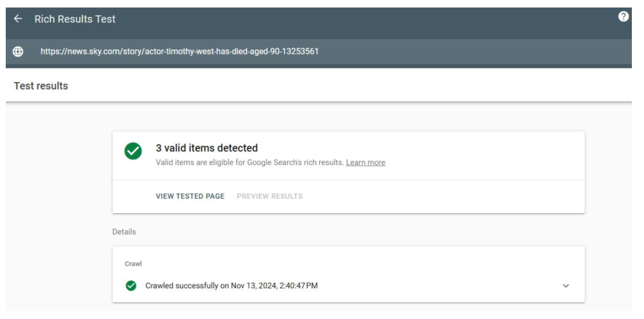Click the Test results heading
Viewport: 644px width, 319px height.
(x=41, y=86)
